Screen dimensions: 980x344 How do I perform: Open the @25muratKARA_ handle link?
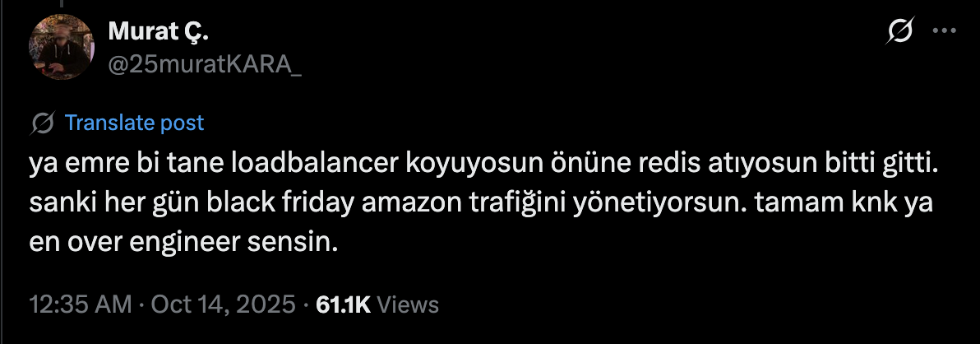point(205,64)
